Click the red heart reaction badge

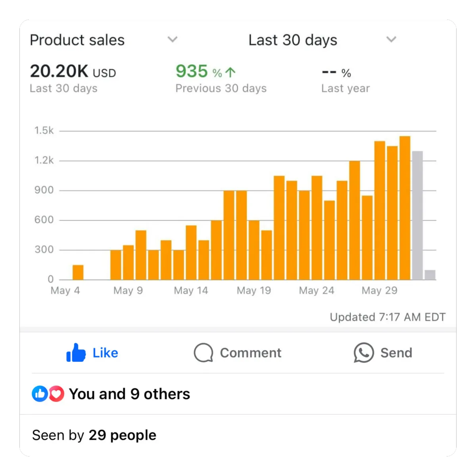56,394
